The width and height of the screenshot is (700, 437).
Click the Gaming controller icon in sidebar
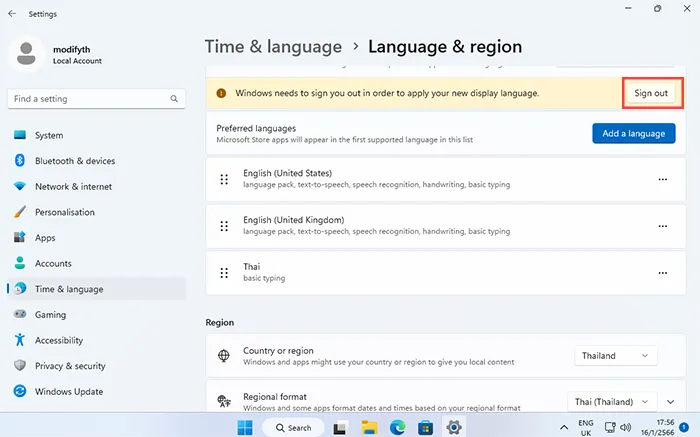pos(20,314)
